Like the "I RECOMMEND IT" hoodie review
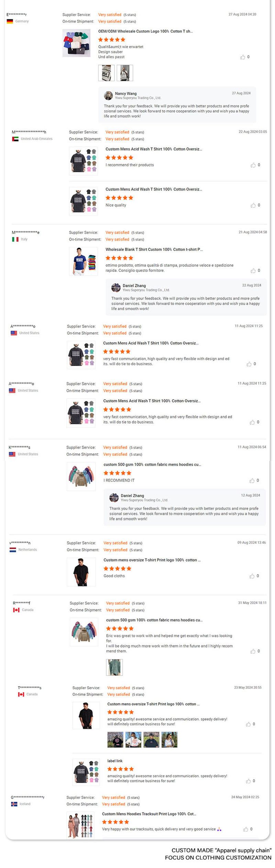 (252, 480)
